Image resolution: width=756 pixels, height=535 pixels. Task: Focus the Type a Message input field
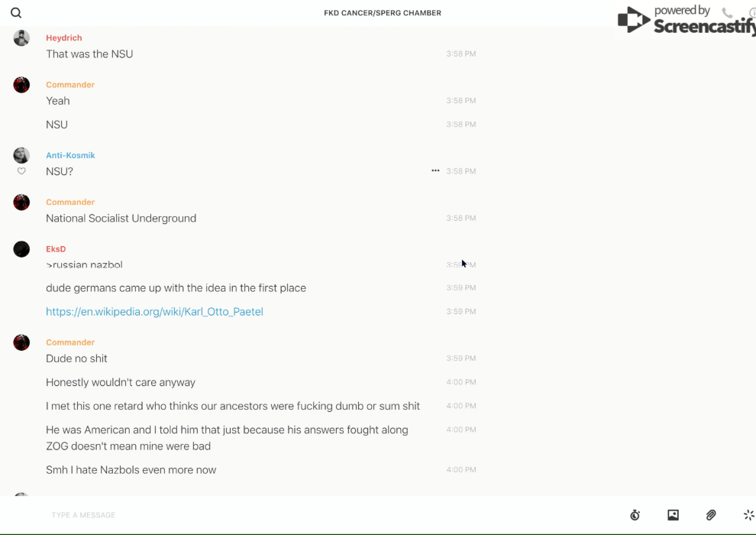[x=305, y=515]
